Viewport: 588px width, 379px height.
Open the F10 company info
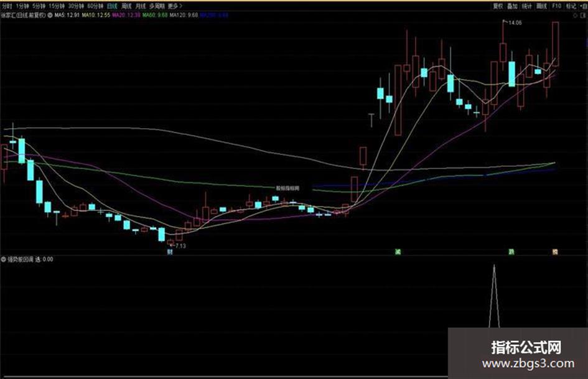click(x=556, y=6)
